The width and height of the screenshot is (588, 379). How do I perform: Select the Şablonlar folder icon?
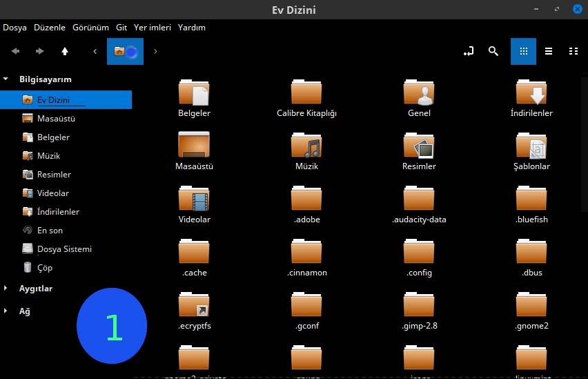(x=531, y=146)
